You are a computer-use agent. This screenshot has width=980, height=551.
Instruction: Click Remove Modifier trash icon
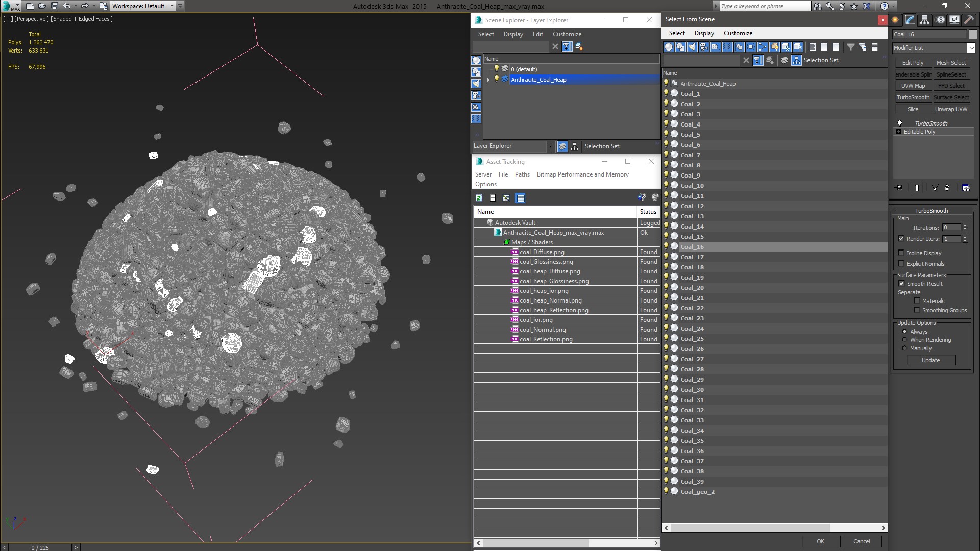tap(947, 188)
